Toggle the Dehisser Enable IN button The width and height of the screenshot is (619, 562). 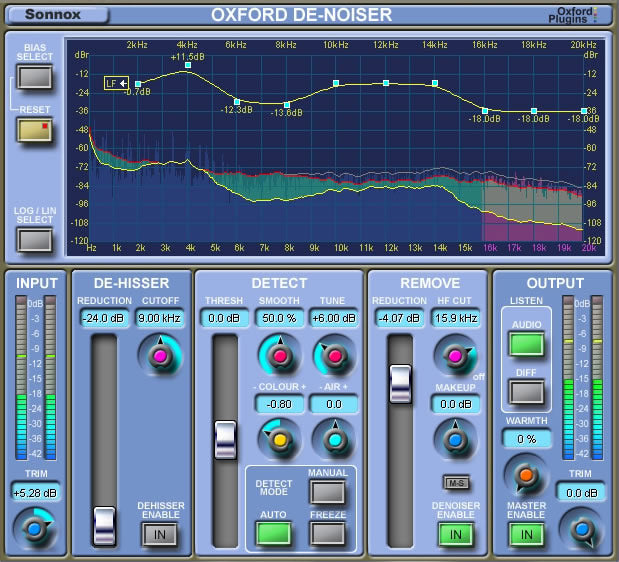pos(158,534)
